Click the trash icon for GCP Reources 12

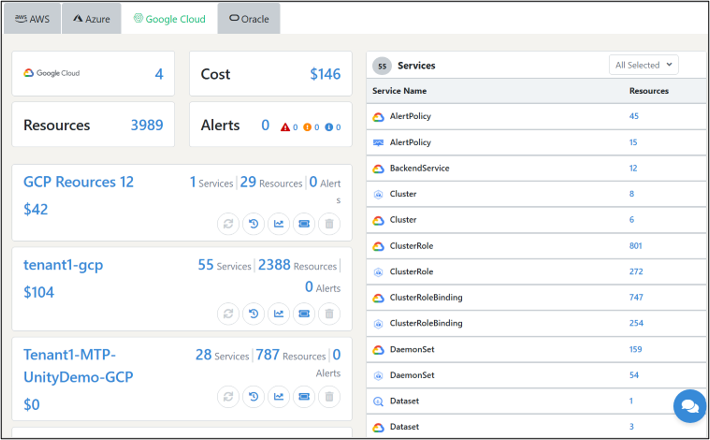point(329,224)
